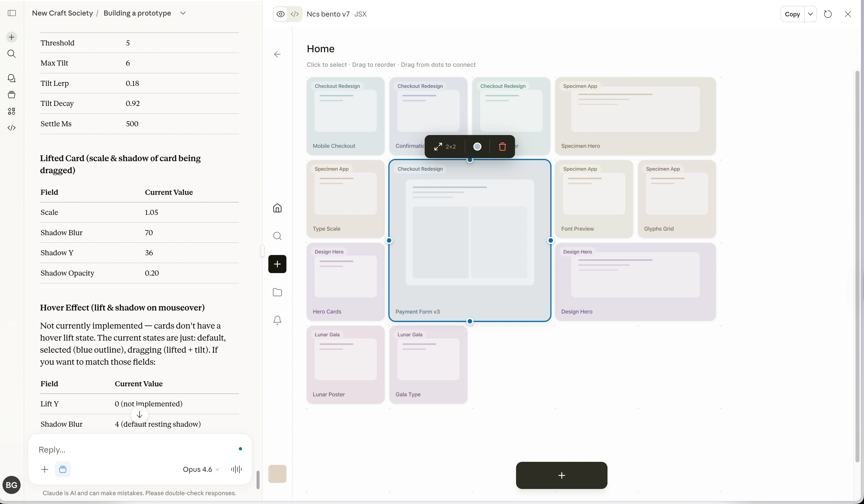
Task: Go back with the arrow in prototype
Action: [x=277, y=54]
